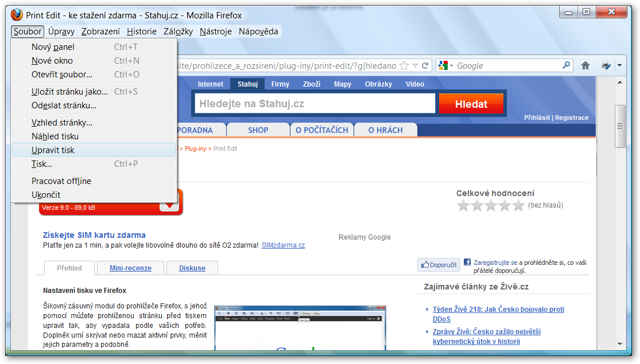Image resolution: width=640 pixels, height=364 pixels.
Task: Click the Facebook icon beside Zaregistrujte se
Action: 467,262
